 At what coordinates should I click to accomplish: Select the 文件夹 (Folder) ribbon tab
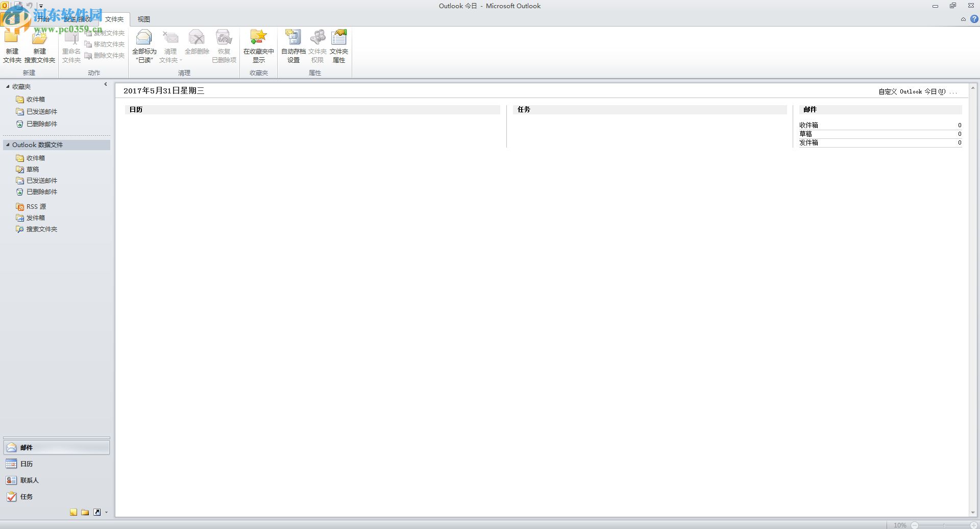point(114,19)
